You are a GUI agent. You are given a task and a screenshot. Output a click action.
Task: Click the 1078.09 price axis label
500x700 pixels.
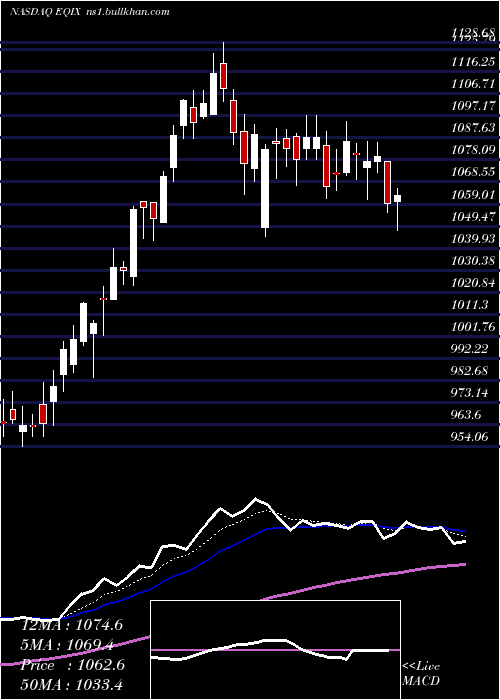pos(473,150)
